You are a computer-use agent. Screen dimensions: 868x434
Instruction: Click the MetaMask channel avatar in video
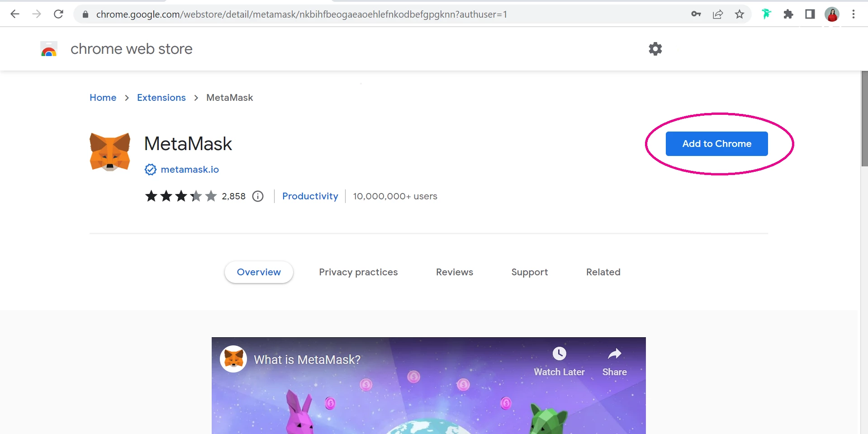click(x=233, y=359)
